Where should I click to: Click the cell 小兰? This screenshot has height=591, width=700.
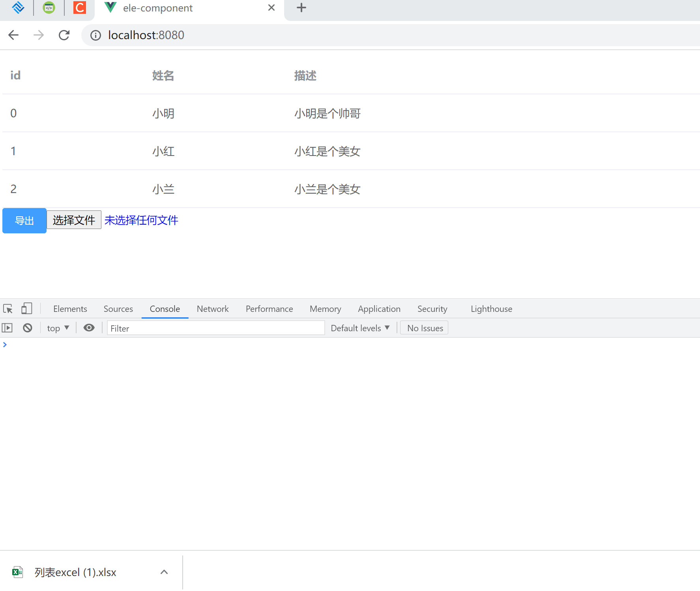[x=163, y=189]
